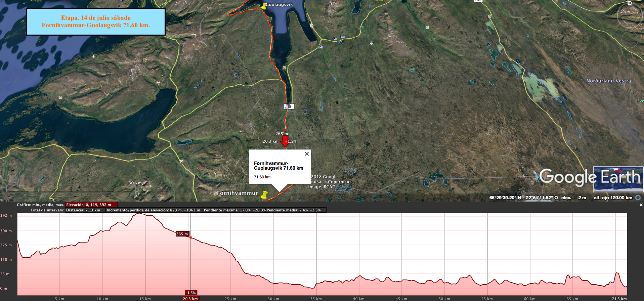Click the overview world map thumbnail

618,179
